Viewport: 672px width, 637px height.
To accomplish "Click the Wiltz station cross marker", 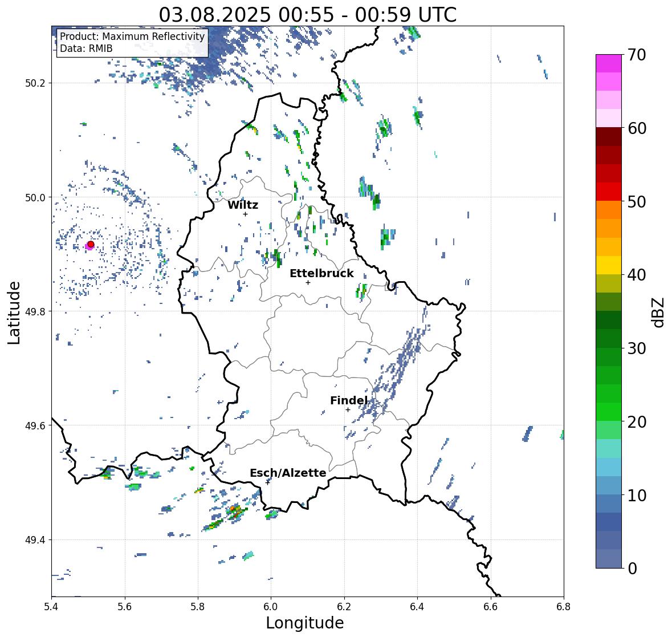I will point(245,214).
